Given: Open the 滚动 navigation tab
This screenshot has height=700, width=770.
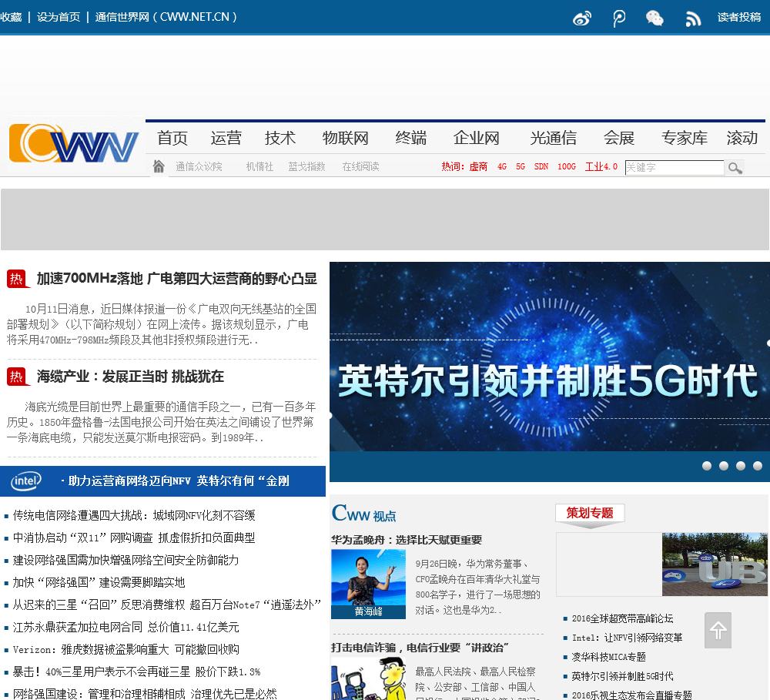Looking at the screenshot, I should click(742, 138).
